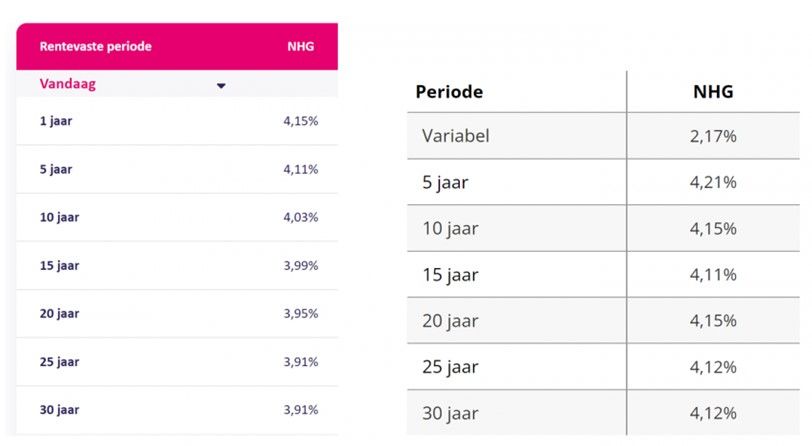
Task: Select 15 jaar in the Periode table
Action: pyautogui.click(x=450, y=275)
